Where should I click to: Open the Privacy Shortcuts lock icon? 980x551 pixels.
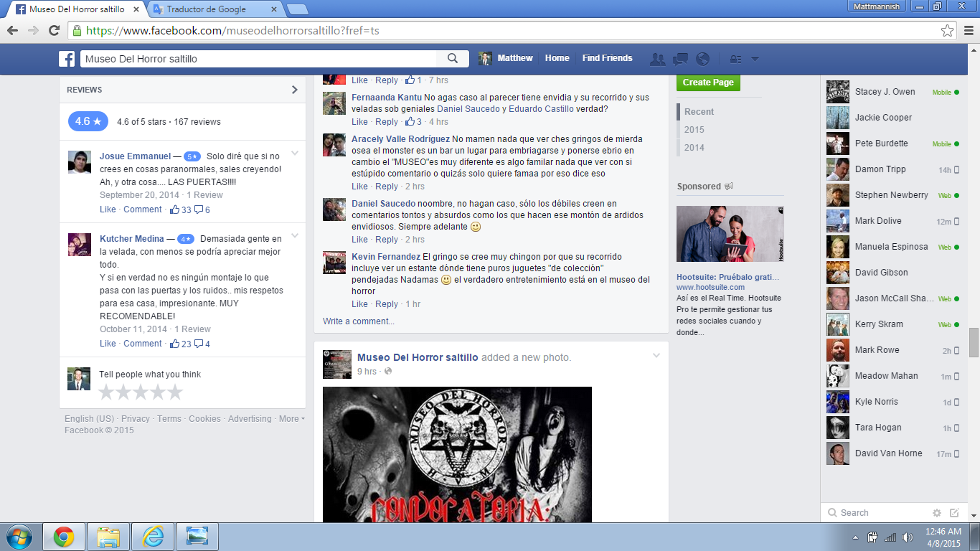(735, 59)
